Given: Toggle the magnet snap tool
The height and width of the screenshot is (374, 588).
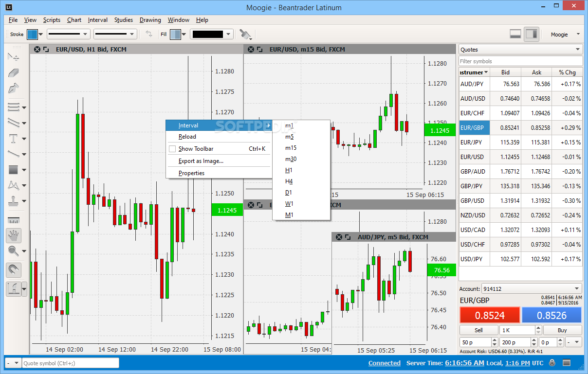Looking at the screenshot, I should click(x=13, y=269).
